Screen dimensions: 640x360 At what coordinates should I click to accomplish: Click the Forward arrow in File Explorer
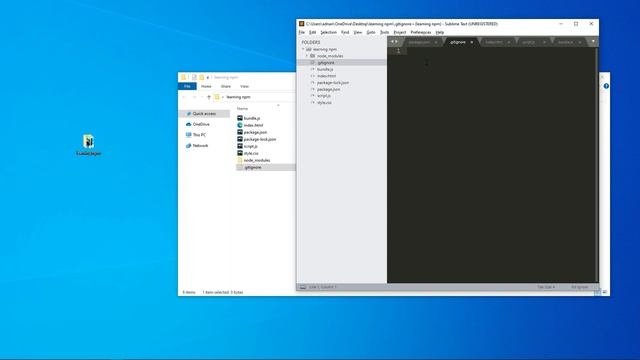(194, 97)
